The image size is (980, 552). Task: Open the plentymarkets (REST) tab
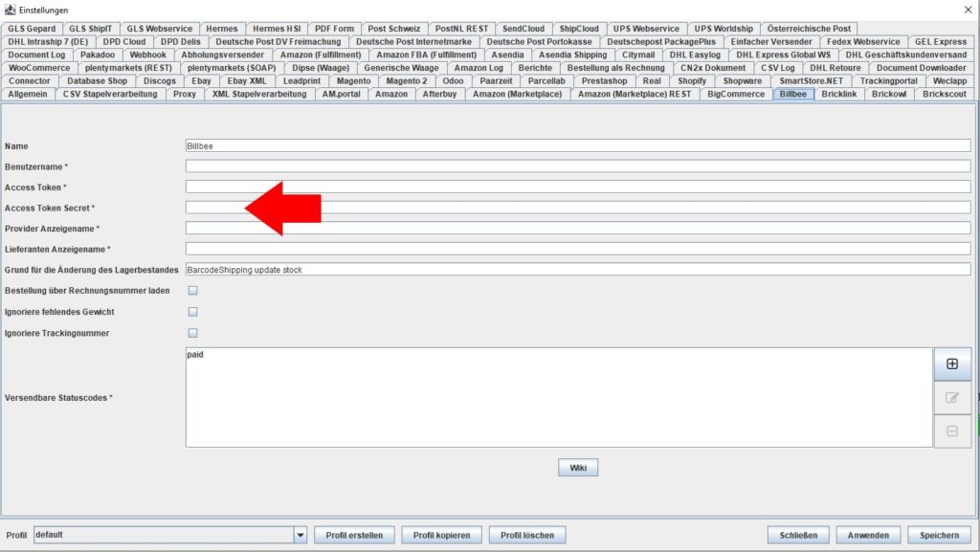[128, 68]
